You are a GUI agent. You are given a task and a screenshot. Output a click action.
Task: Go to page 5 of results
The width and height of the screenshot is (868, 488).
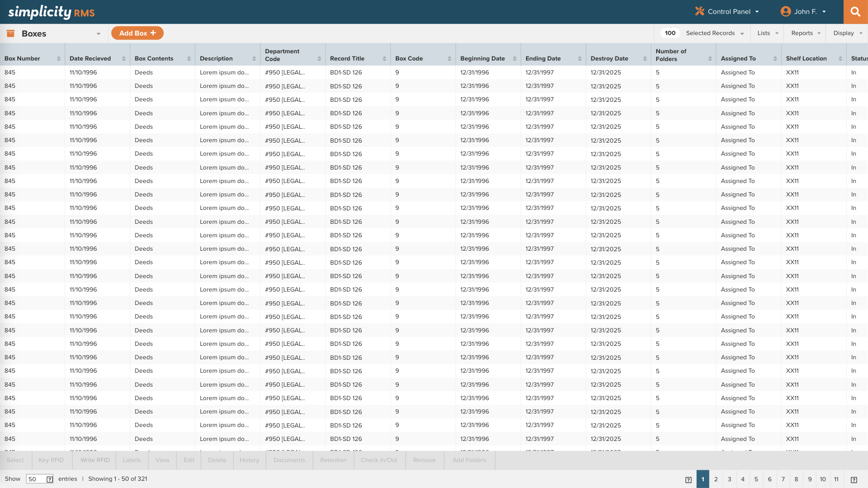pos(756,479)
